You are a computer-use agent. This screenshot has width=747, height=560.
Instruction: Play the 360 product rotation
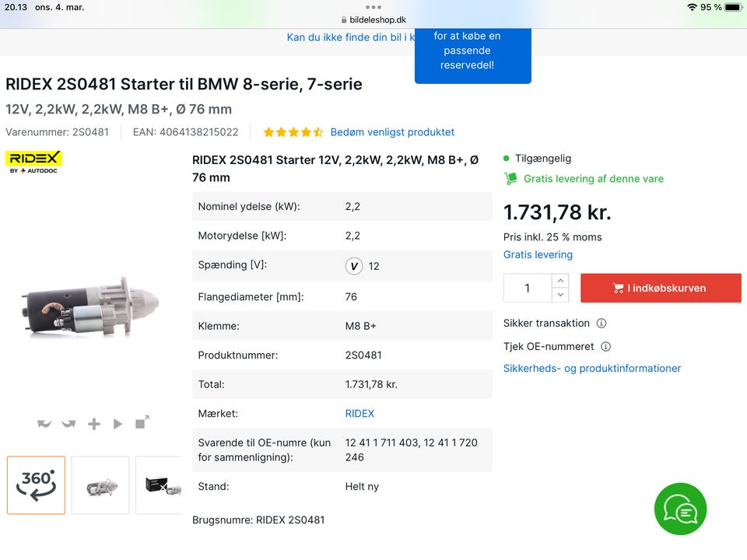117,424
